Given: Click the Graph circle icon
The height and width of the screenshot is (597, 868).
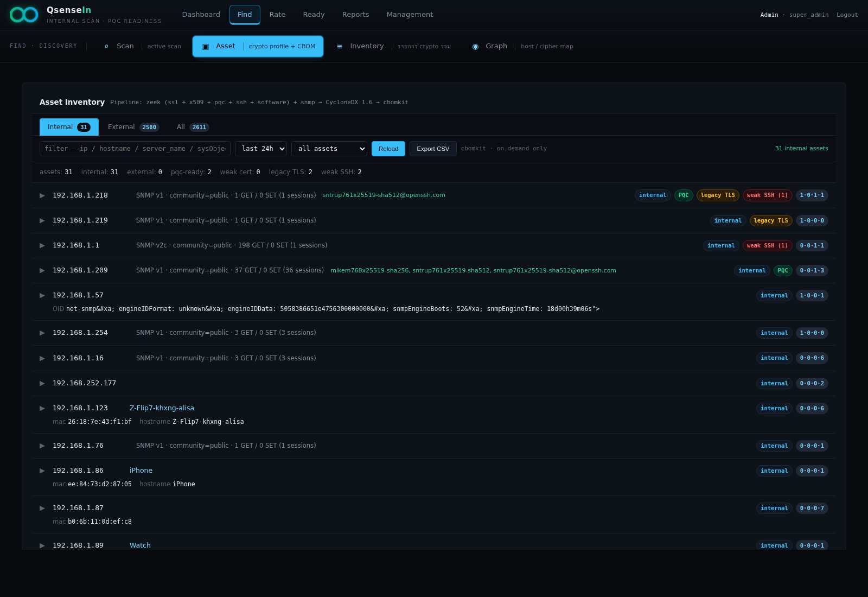Looking at the screenshot, I should (x=475, y=47).
